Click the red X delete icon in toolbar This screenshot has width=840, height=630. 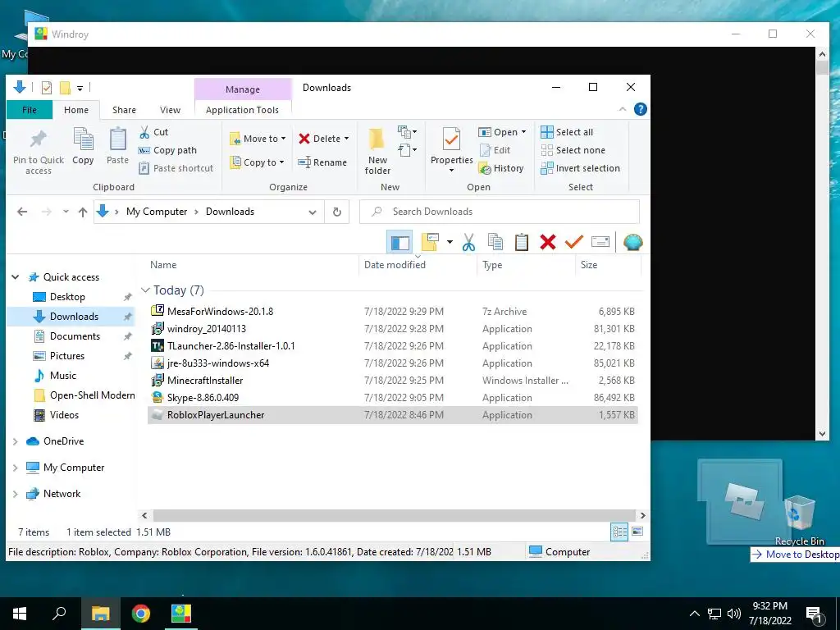547,242
